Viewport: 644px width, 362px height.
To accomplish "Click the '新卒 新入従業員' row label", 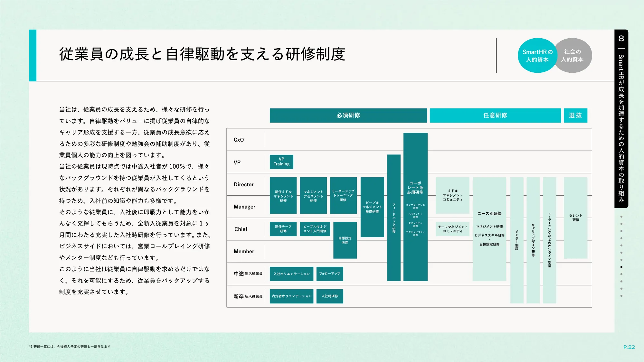I will (x=248, y=296).
